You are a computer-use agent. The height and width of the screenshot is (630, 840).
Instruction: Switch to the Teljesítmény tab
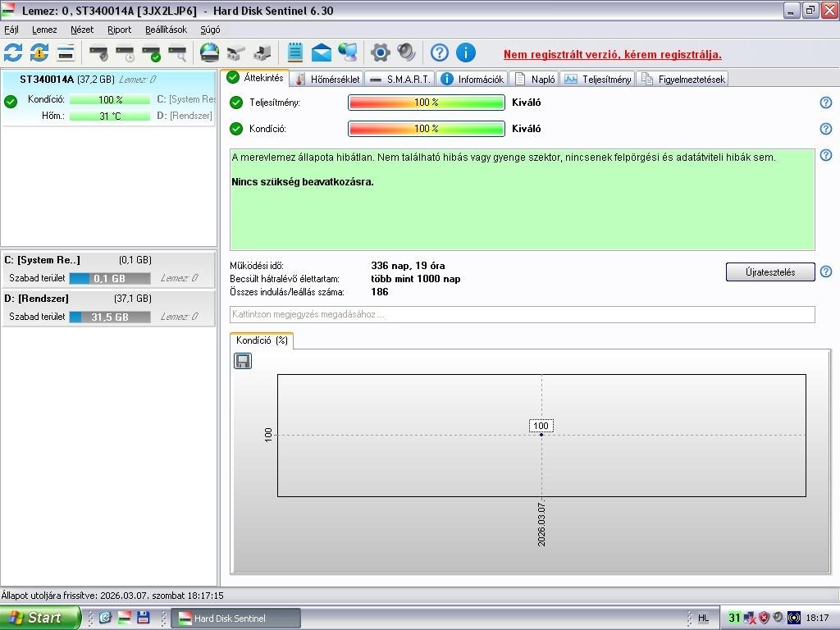(x=597, y=80)
